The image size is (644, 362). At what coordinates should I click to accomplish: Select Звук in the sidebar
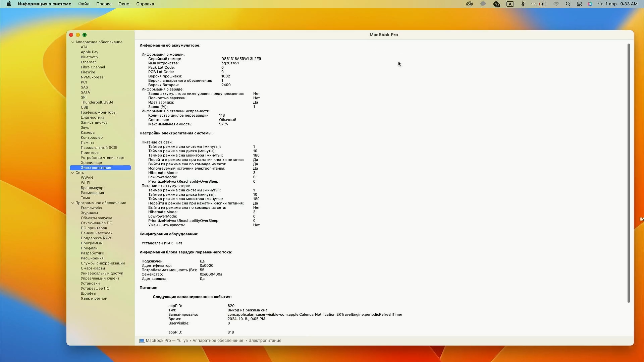(85, 127)
